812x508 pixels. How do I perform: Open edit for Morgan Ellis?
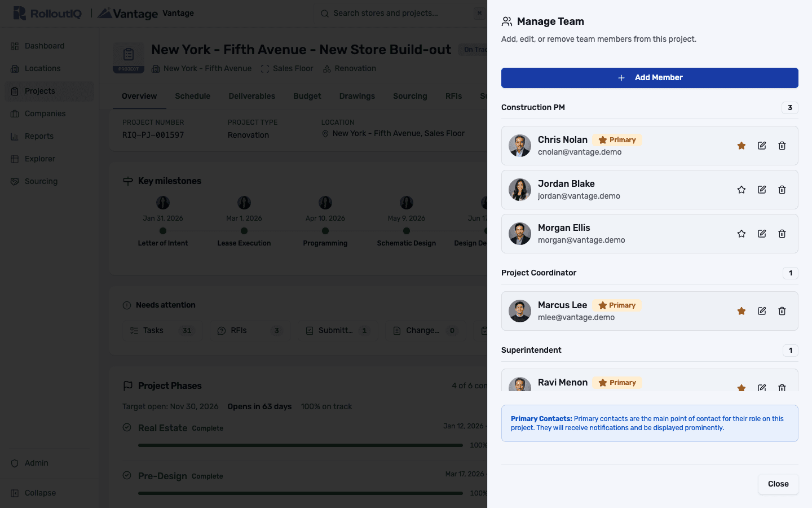click(762, 234)
